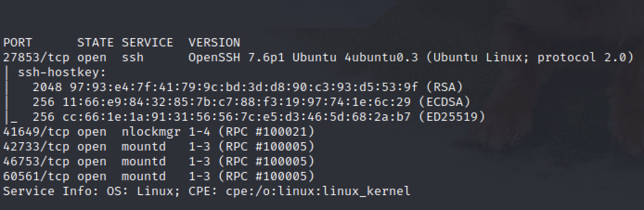Image resolution: width=644 pixels, height=210 pixels.
Task: Click port 27853/tcp in the output
Action: tap(36, 58)
